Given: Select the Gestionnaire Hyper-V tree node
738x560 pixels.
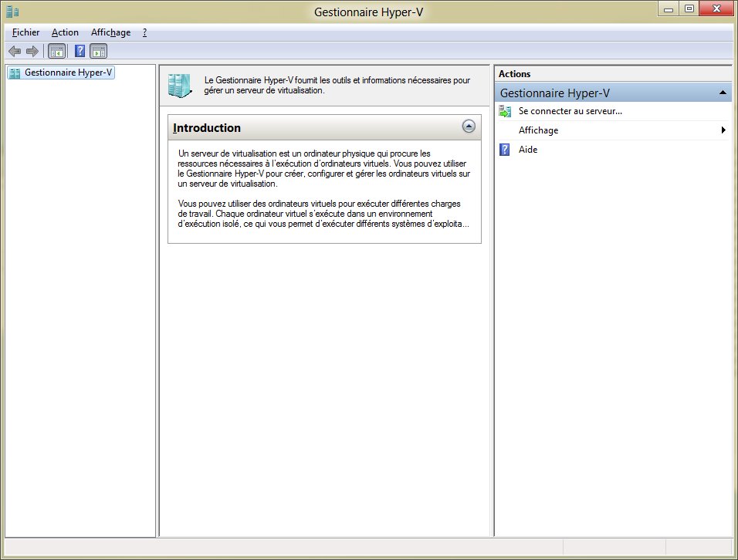Looking at the screenshot, I should (x=68, y=73).
